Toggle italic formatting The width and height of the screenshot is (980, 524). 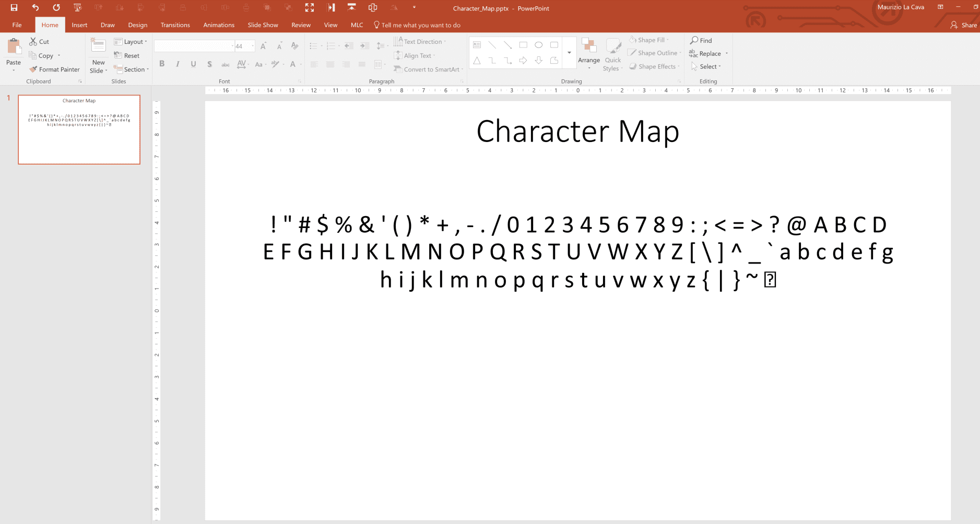(x=178, y=64)
